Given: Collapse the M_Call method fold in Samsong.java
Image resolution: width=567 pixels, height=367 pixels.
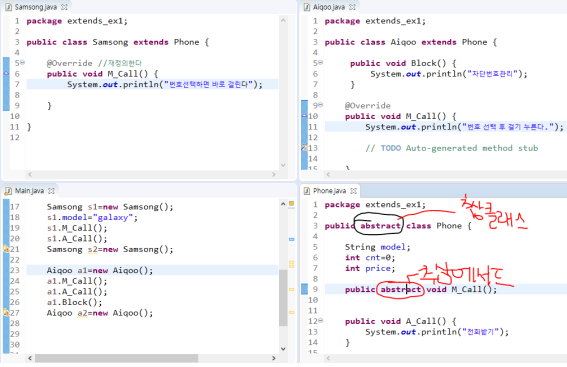Looking at the screenshot, I should pos(22,63).
